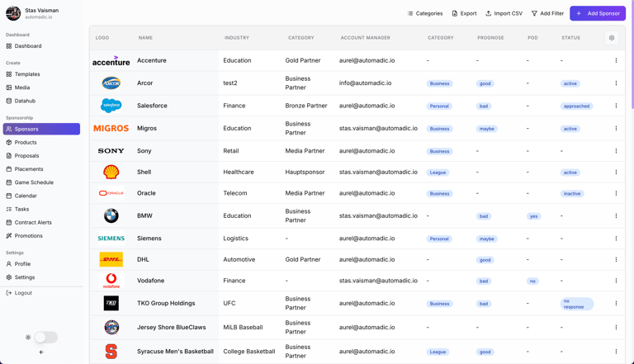Screen dimensions: 634x364
Task: Click the Salesforce cloud logo
Action: click(x=111, y=106)
